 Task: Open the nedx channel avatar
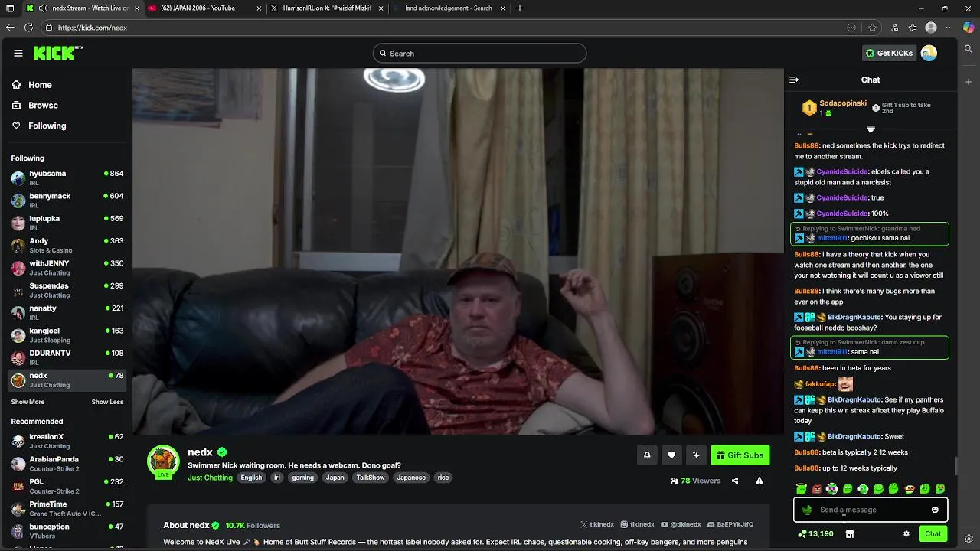[x=163, y=460]
